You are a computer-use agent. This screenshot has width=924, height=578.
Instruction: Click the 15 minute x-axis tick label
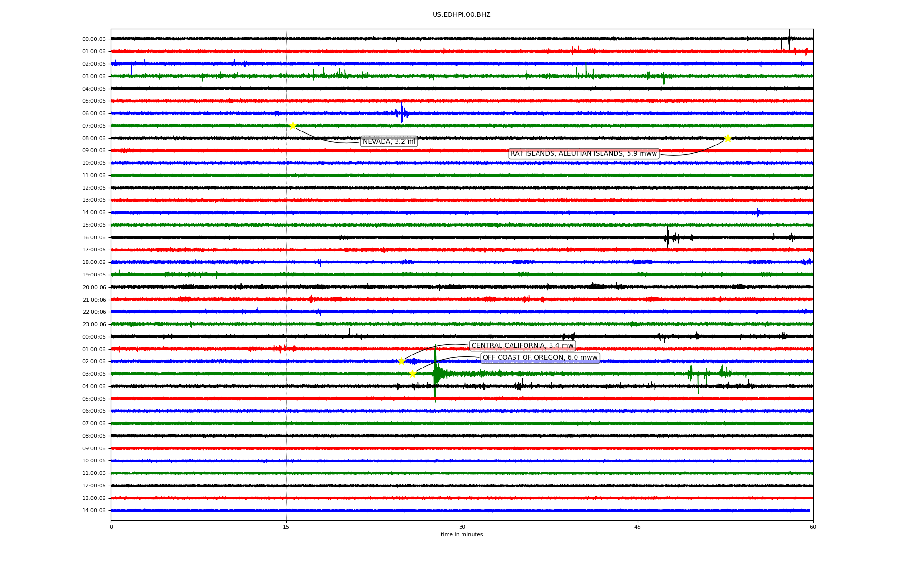click(x=286, y=527)
